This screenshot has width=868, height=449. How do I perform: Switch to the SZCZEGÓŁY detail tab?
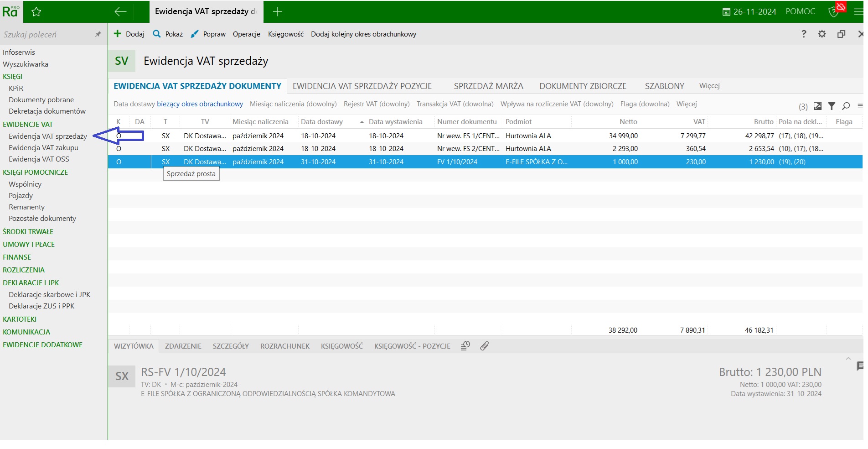(x=231, y=346)
